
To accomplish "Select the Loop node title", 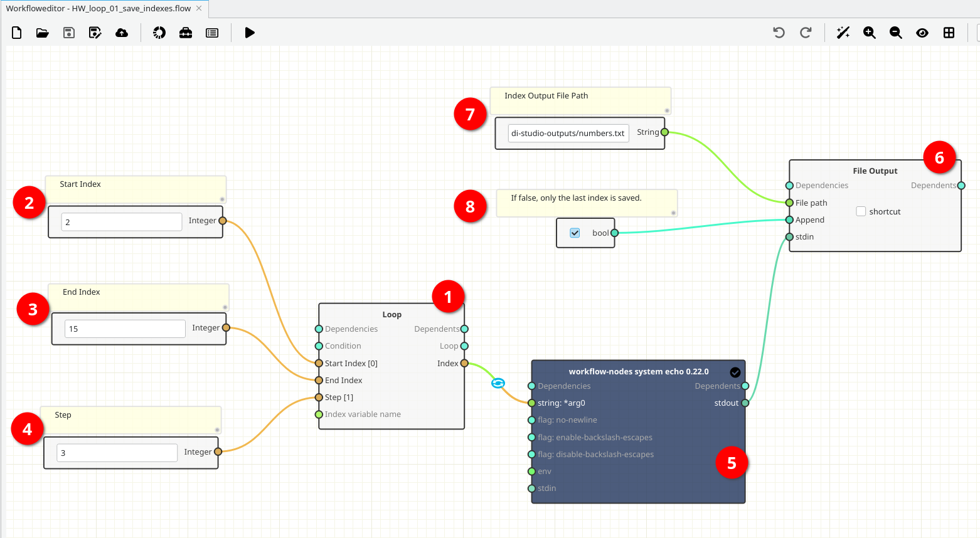I will click(x=392, y=314).
